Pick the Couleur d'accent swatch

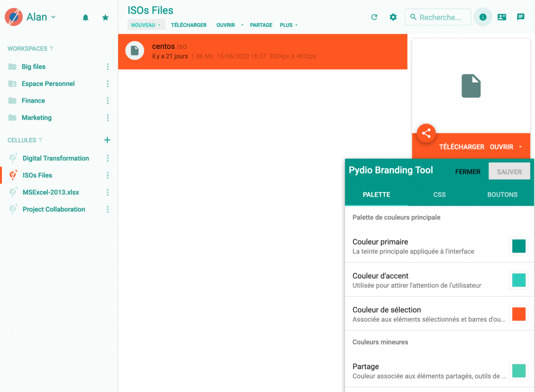[x=519, y=280]
